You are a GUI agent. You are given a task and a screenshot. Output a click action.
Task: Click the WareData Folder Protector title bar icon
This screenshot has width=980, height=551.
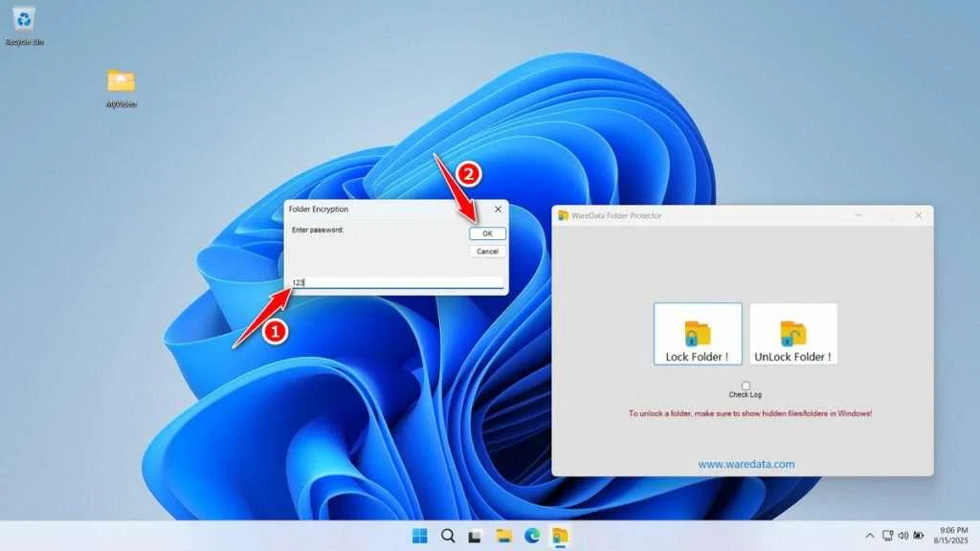pos(563,215)
